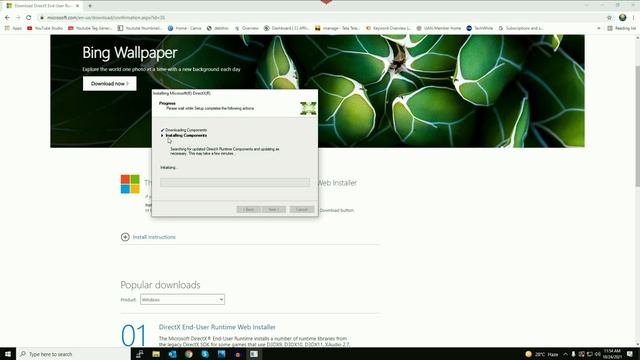Image resolution: width=640 pixels, height=360 pixels.
Task: Open the Apps bookmarks shortcut
Action: pos(13,28)
